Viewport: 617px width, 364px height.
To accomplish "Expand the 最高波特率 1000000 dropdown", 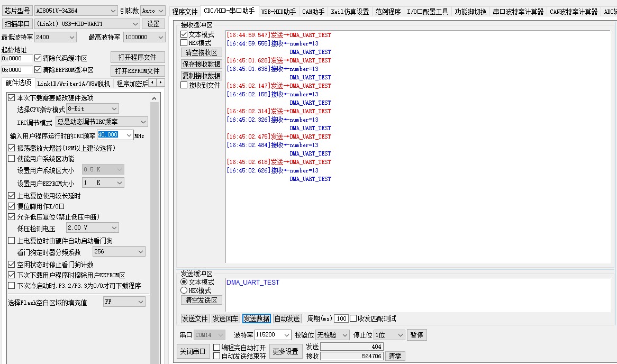I will pos(144,37).
